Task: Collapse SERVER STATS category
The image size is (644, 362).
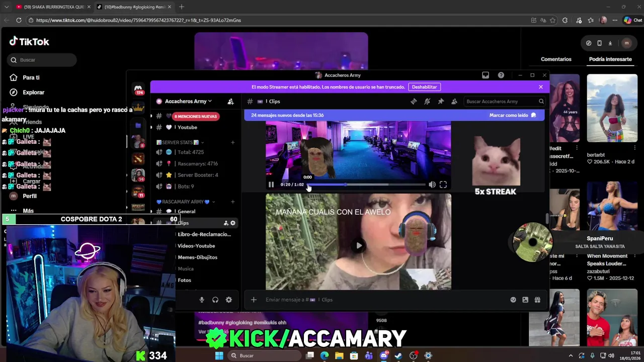Action: click(x=177, y=142)
